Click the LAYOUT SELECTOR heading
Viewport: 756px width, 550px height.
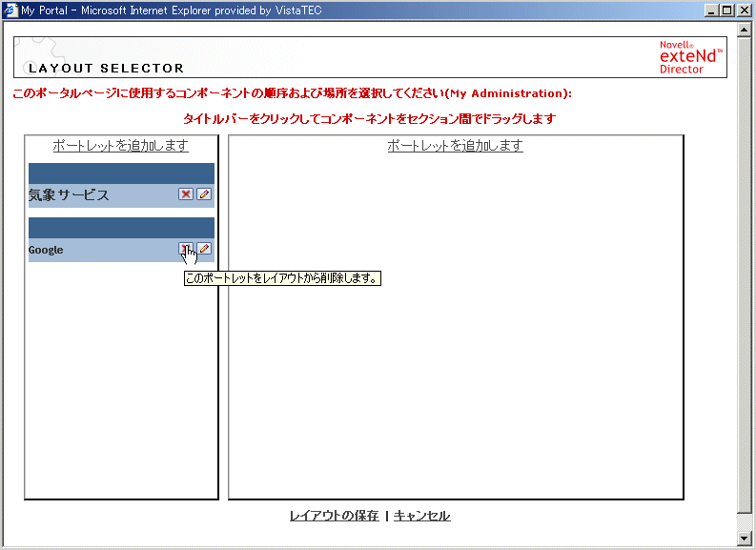pyautogui.click(x=106, y=68)
